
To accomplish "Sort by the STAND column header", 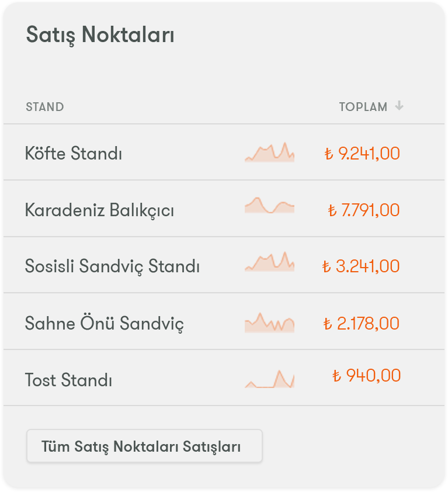I will (x=45, y=107).
